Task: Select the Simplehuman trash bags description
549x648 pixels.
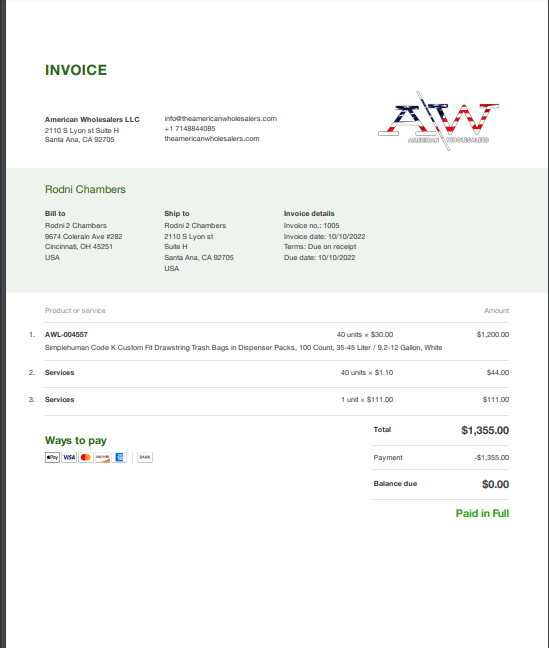Action: 243,348
